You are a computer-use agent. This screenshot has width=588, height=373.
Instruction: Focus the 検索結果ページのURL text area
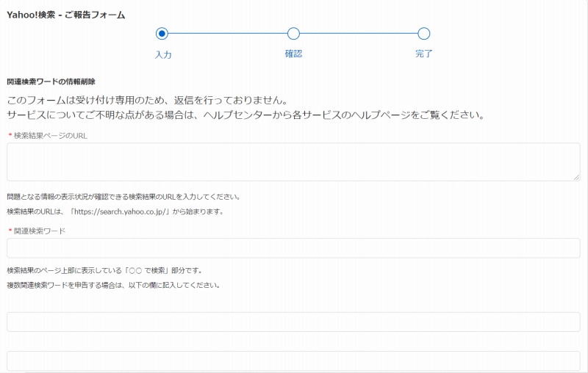click(293, 162)
